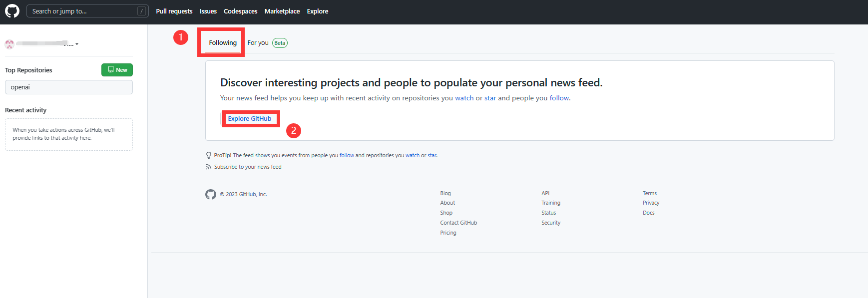This screenshot has width=868, height=298.
Task: Click Subscribe to your news feed link
Action: click(x=248, y=167)
